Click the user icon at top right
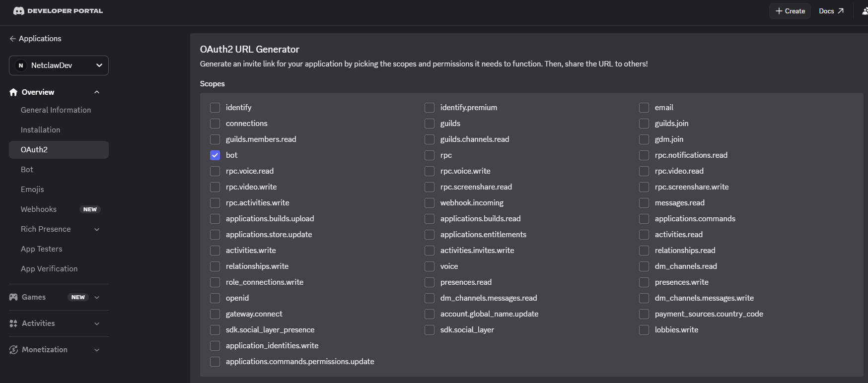Viewport: 868px width, 383px height. pyautogui.click(x=865, y=11)
